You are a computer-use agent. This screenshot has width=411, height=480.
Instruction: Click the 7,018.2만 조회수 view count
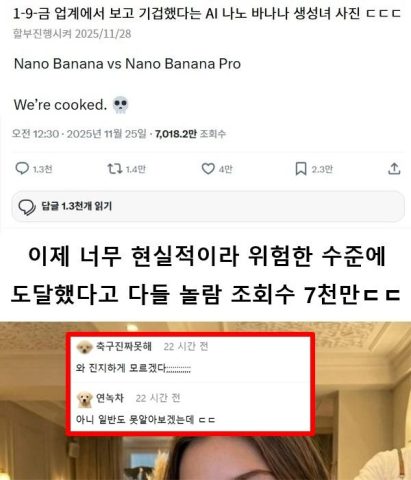pos(190,134)
